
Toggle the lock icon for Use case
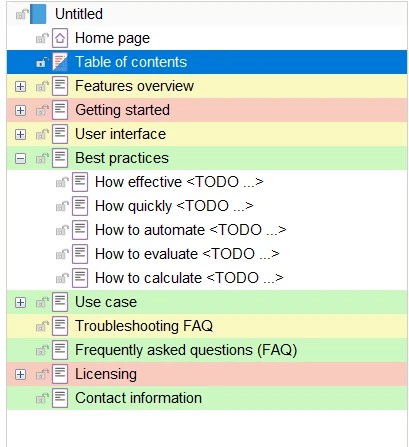pos(42,302)
